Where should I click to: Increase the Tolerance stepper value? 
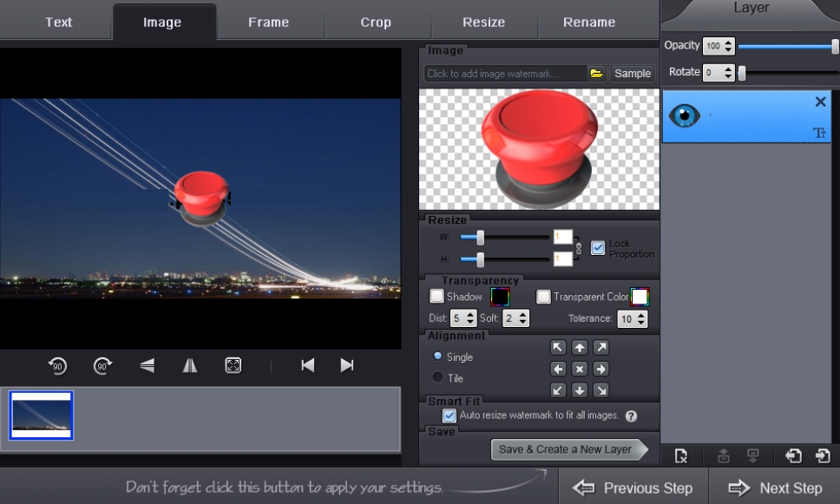coord(641,315)
